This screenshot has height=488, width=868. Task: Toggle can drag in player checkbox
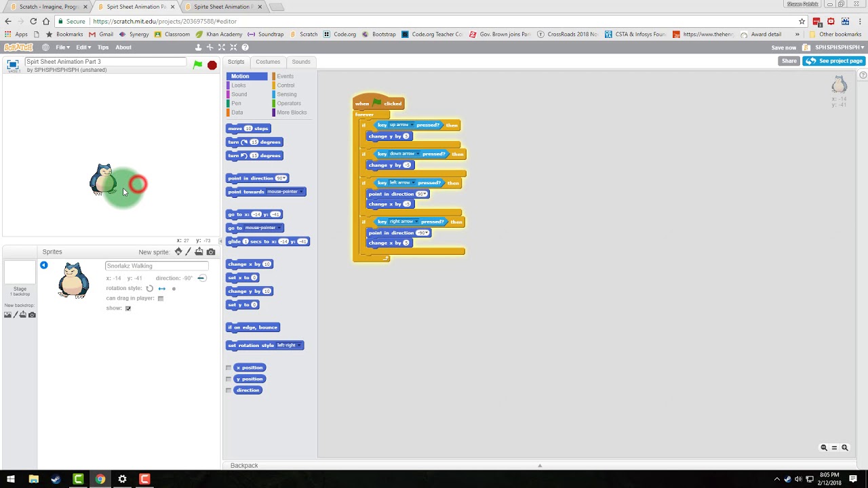coord(161,298)
